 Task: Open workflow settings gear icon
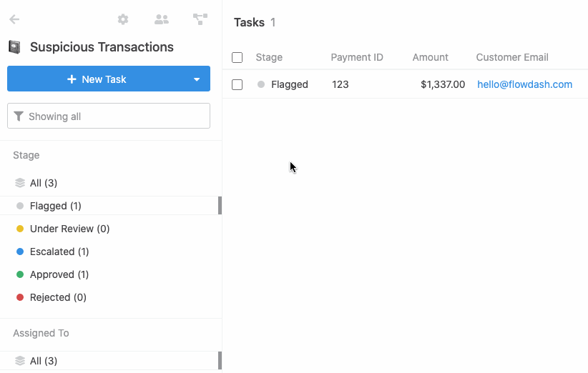point(123,19)
